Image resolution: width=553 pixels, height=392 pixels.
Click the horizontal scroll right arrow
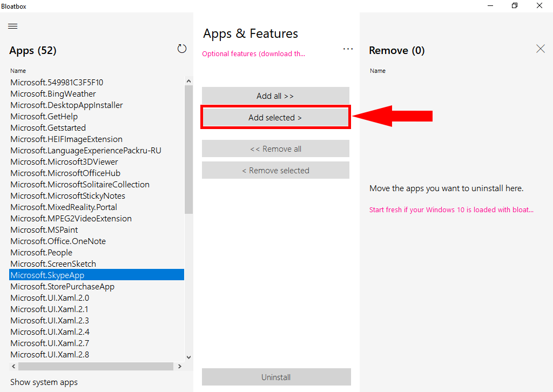click(178, 366)
